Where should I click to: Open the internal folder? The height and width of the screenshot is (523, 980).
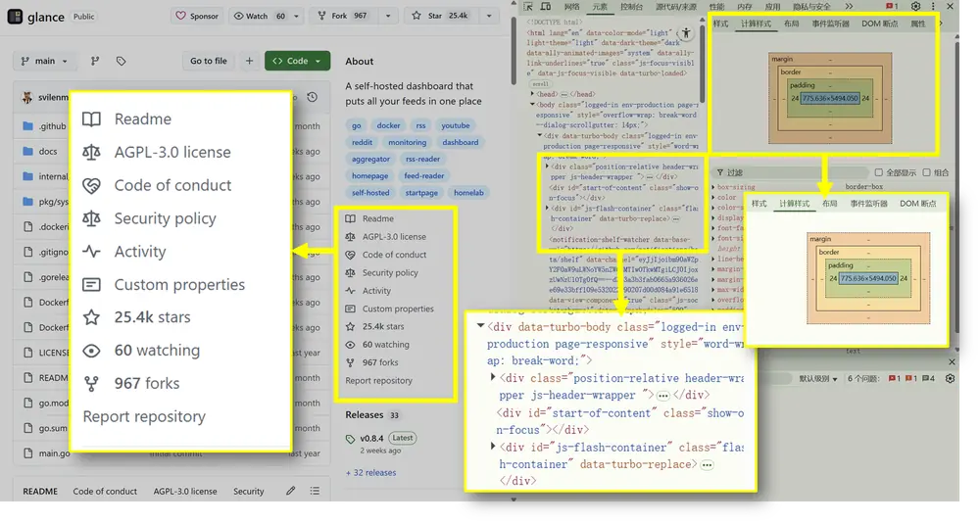click(53, 176)
